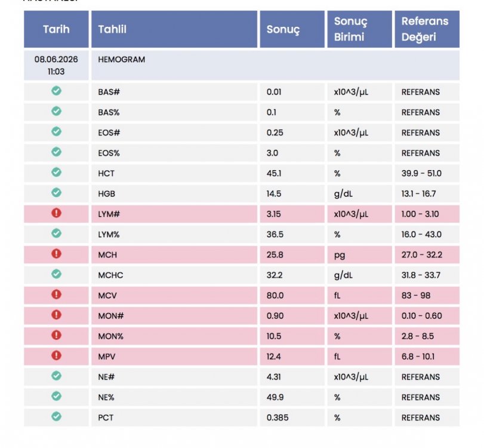Click the green check icon for HGB
Screen dimensions: 484x448
click(x=56, y=192)
